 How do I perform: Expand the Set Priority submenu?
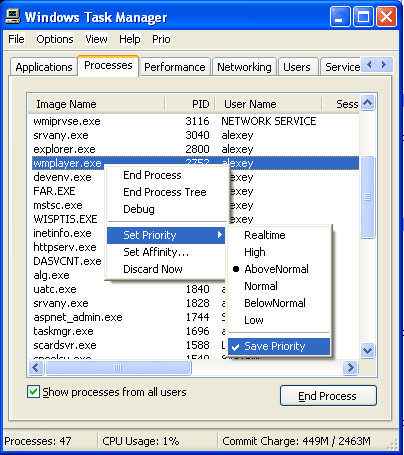166,235
